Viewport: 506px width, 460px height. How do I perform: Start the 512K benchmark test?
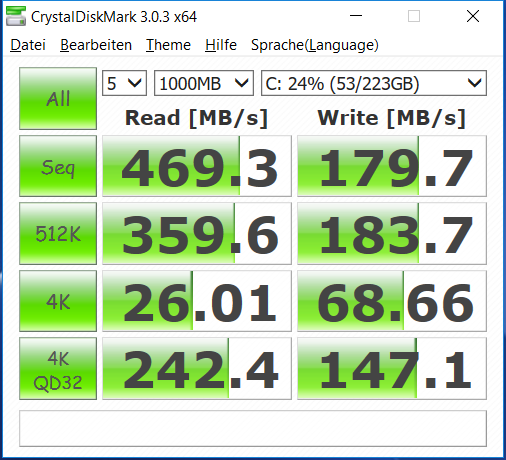click(x=58, y=233)
